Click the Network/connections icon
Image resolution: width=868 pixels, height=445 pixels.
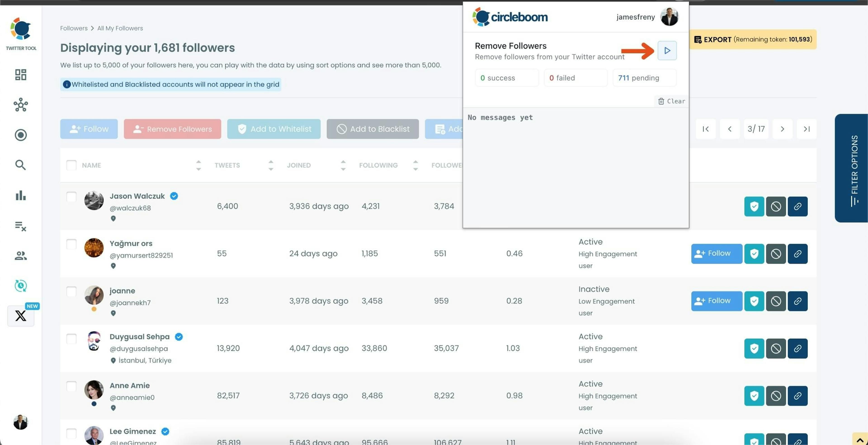20,105
